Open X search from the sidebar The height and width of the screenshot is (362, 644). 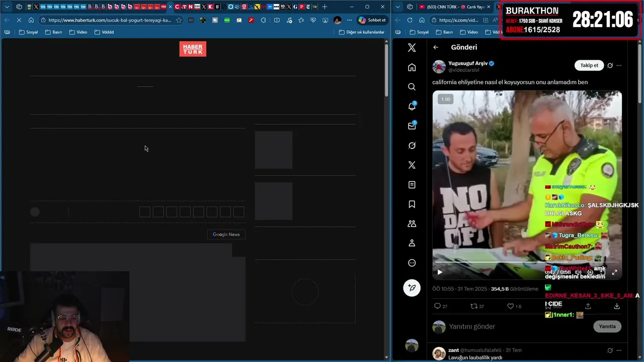click(x=412, y=87)
